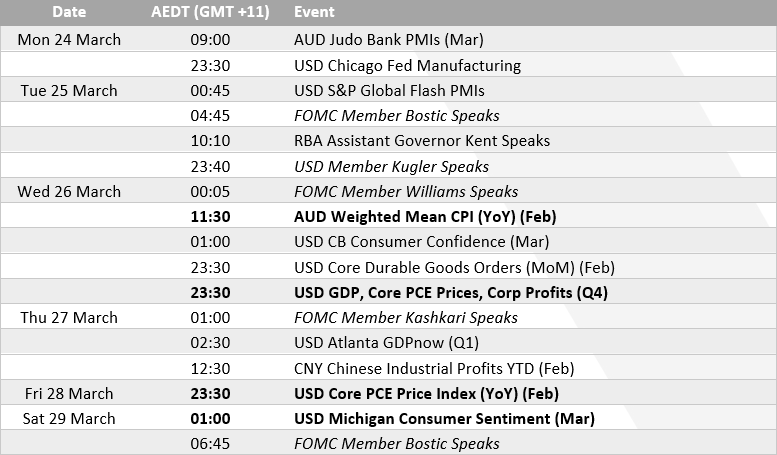Click the USD Chicago Fed Manufacturing event
777x455 pixels.
tap(407, 65)
